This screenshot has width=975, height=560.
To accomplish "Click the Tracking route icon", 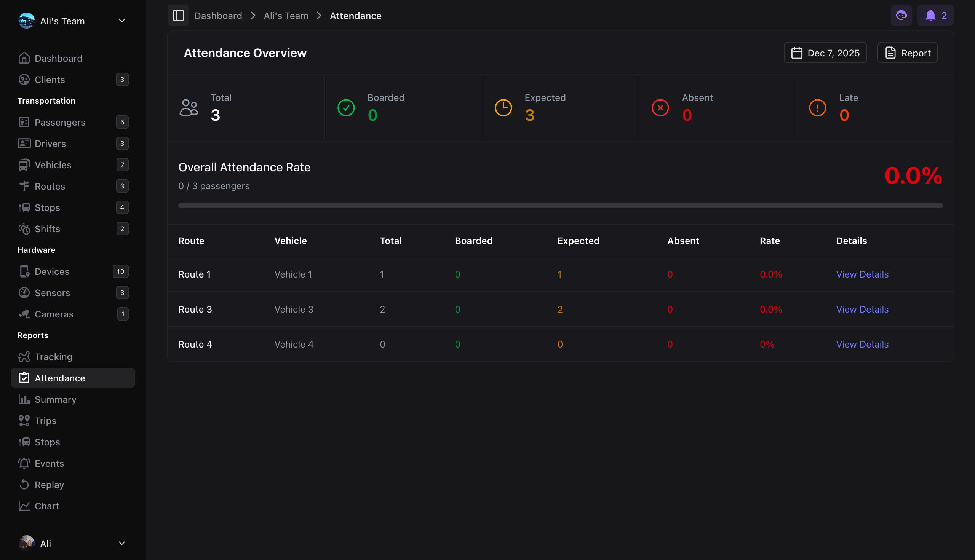I will (24, 357).
